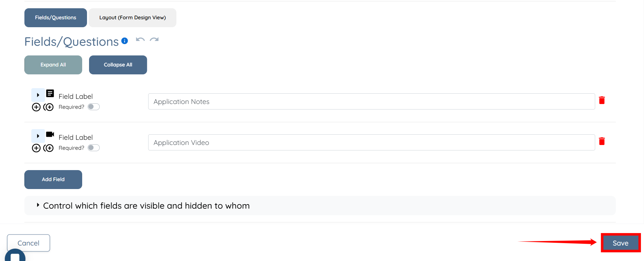Click the blue info icon beside Fields/Questions
Image resolution: width=644 pixels, height=261 pixels.
point(125,41)
